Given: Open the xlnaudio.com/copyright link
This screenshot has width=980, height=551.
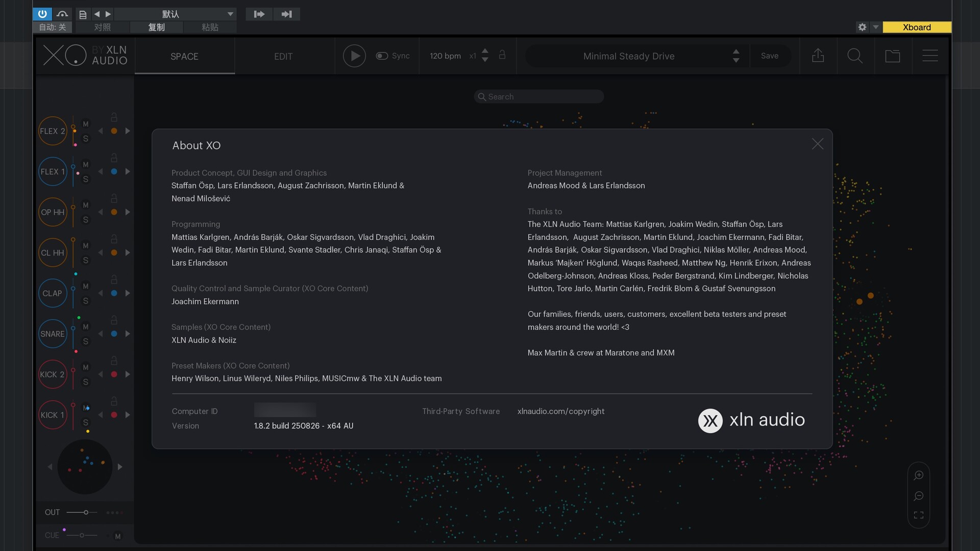Looking at the screenshot, I should 560,411.
